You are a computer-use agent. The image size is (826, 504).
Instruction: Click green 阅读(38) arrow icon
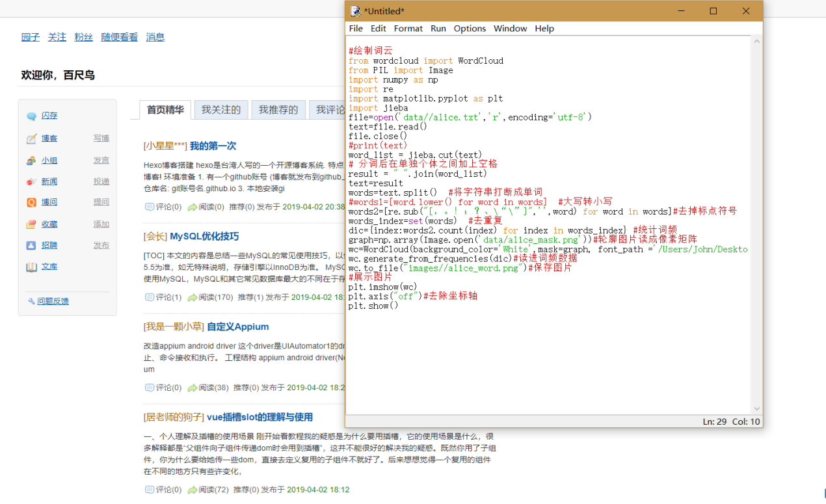tap(192, 388)
